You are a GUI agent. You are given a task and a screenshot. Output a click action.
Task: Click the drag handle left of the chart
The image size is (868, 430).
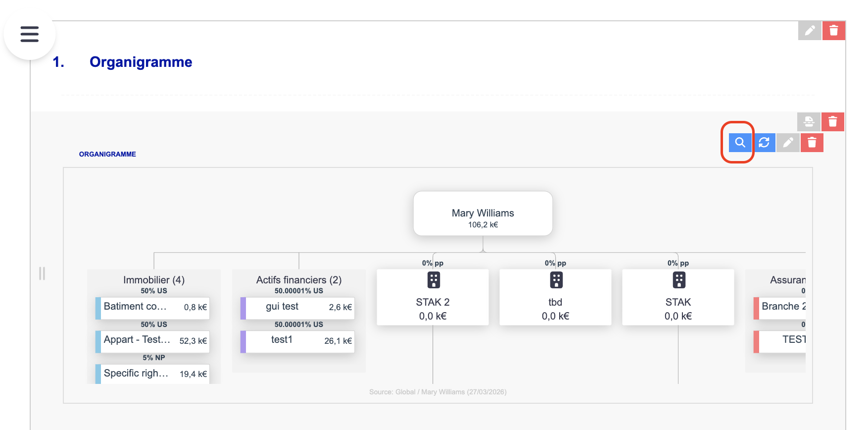[42, 273]
